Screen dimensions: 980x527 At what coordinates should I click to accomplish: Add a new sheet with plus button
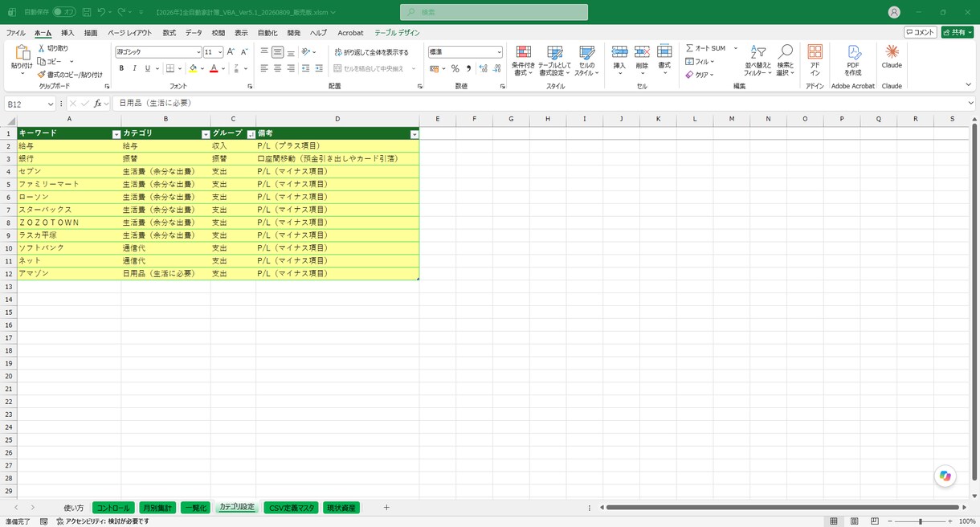tap(386, 508)
